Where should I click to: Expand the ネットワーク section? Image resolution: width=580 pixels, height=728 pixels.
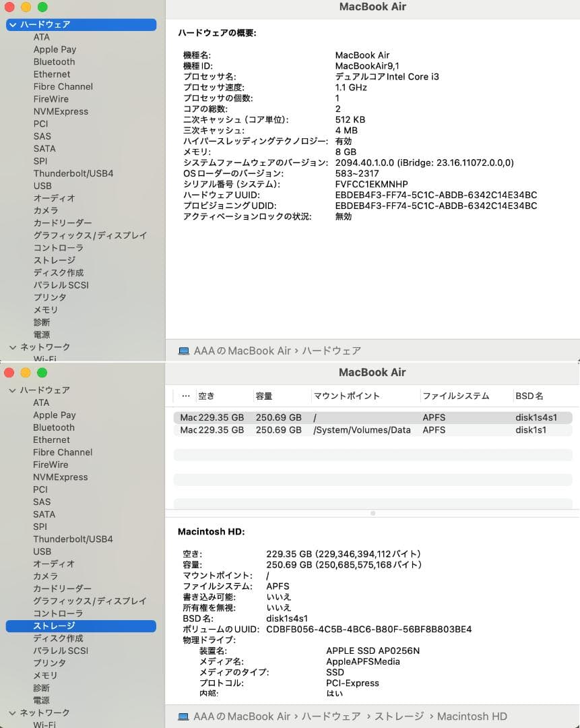12,346
